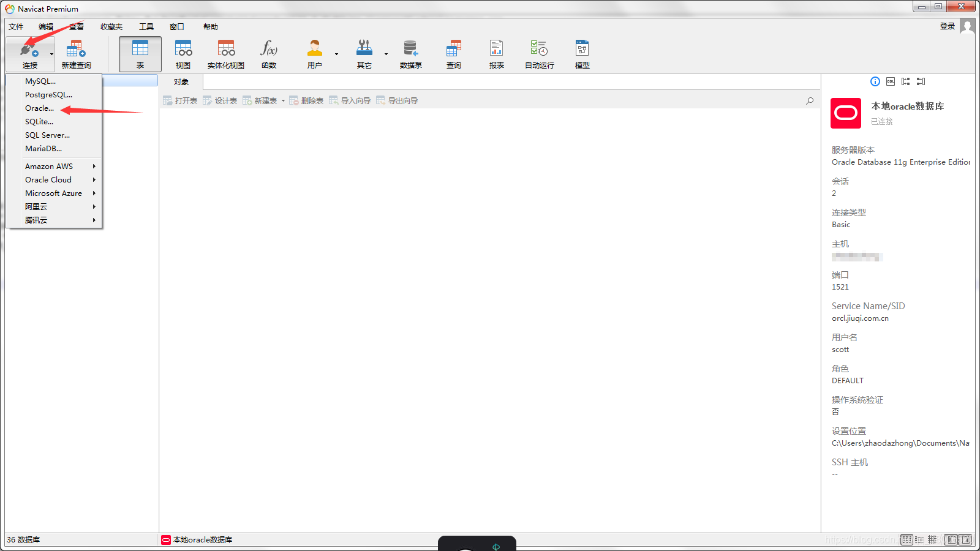980x551 pixels.
Task: Click the red Oracle connection logo
Action: tap(846, 113)
